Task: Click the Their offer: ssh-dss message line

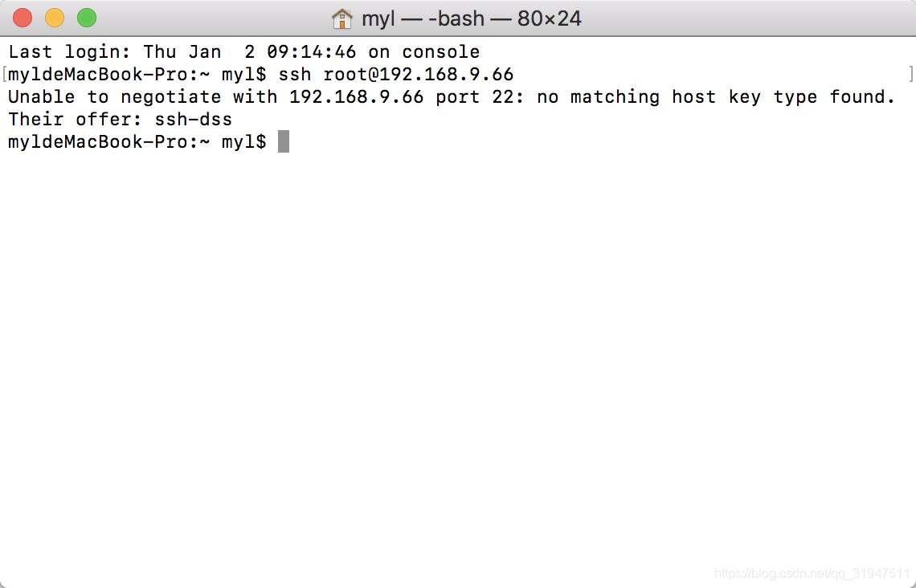Action: click(119, 119)
